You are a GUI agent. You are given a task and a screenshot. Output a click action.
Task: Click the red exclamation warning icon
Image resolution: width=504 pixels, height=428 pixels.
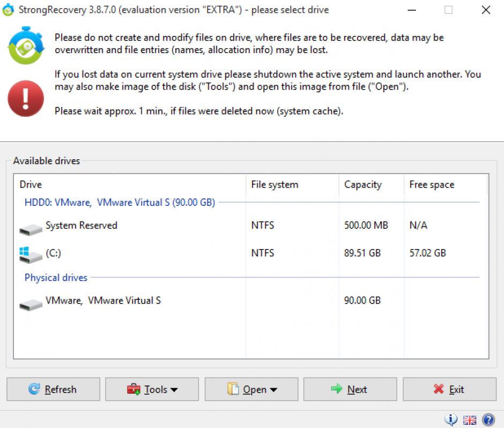point(26,98)
